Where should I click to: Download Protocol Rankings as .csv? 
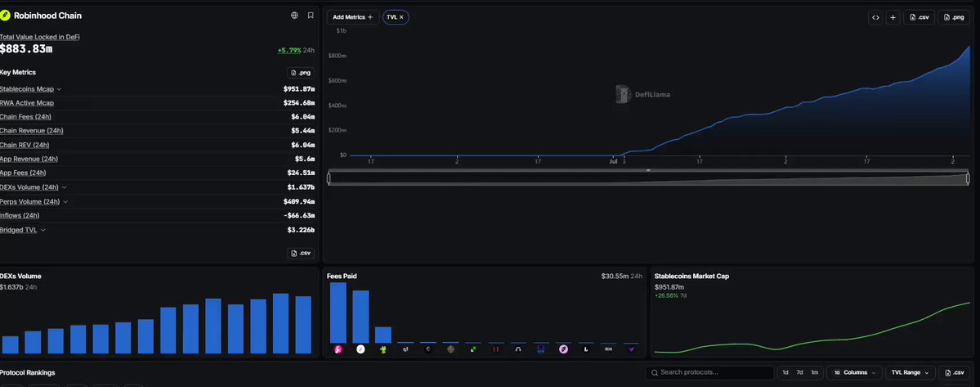[955, 372]
